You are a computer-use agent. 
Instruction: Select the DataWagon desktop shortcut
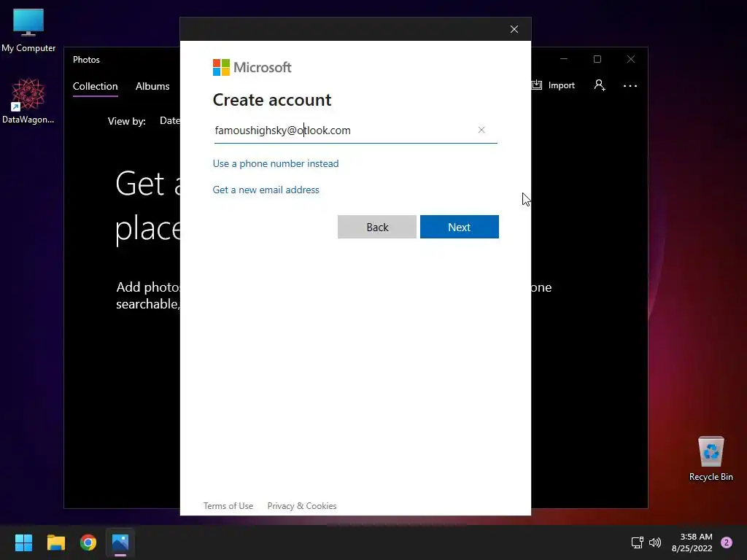28,101
